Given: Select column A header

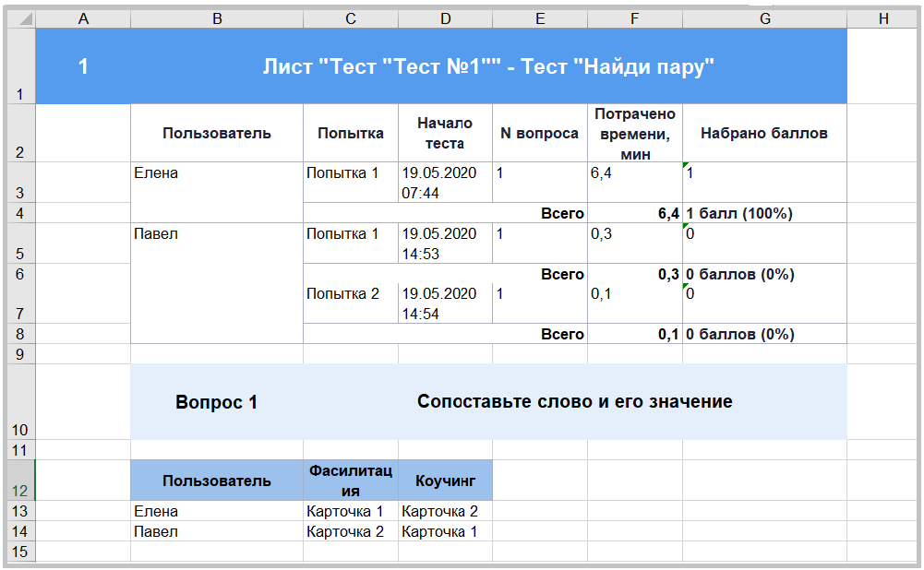Looking at the screenshot, I should point(83,18).
